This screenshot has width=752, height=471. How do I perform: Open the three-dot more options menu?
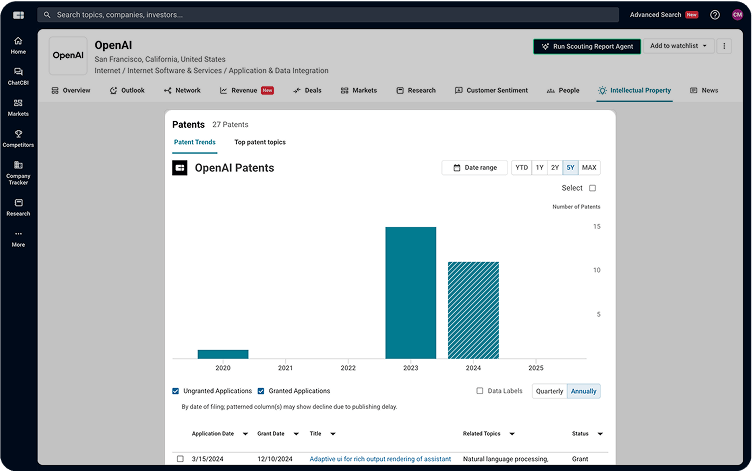725,46
